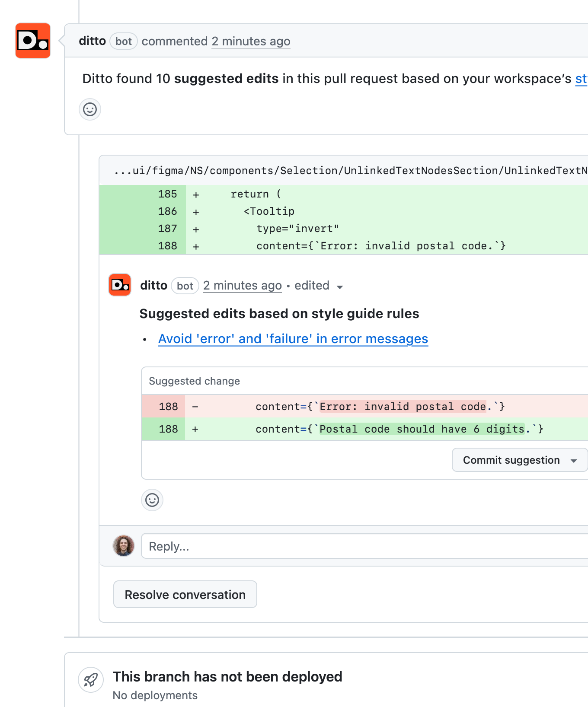The image size is (588, 707).
Task: Click the ditto author name in review comment
Action: [154, 285]
